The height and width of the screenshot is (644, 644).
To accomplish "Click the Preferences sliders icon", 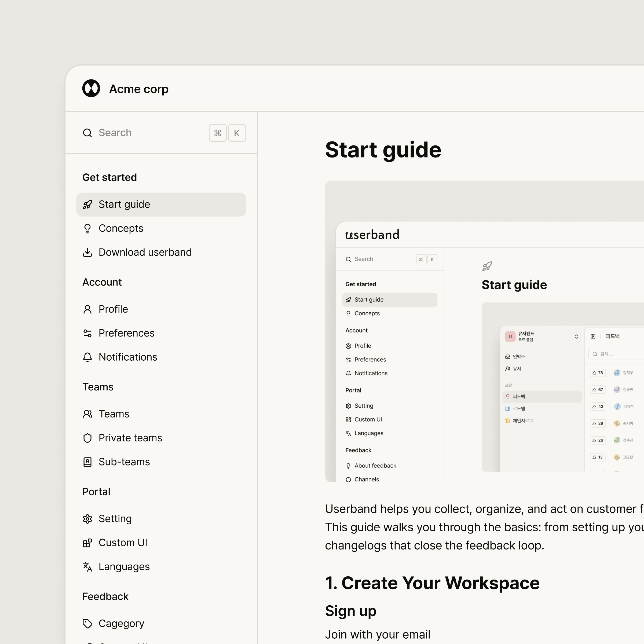I will click(87, 333).
